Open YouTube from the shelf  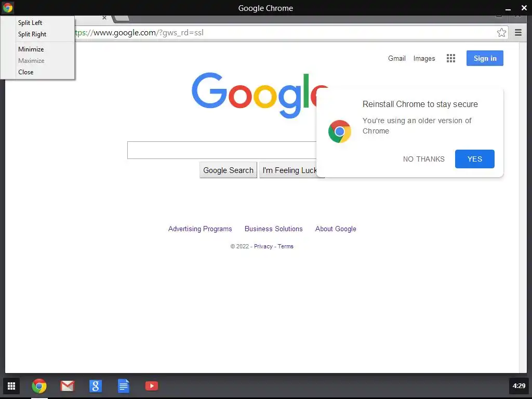(152, 386)
